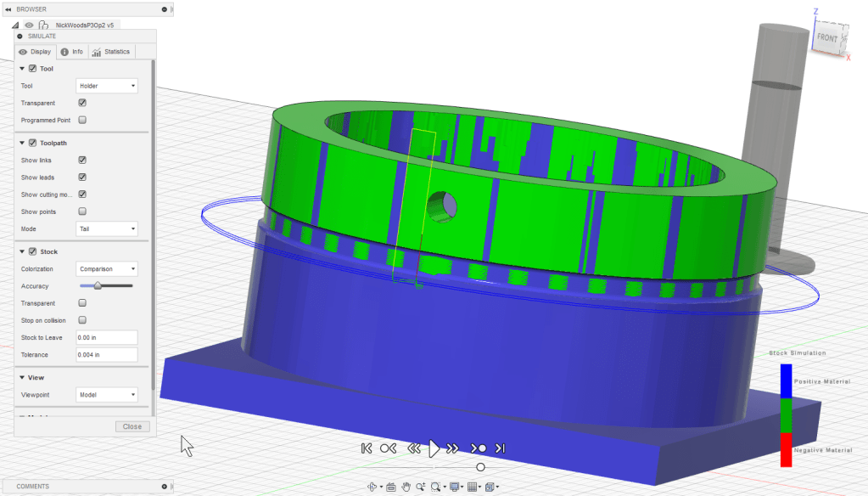Switch to the Info tab
Image resolution: width=868 pixels, height=496 pixels.
click(x=72, y=52)
